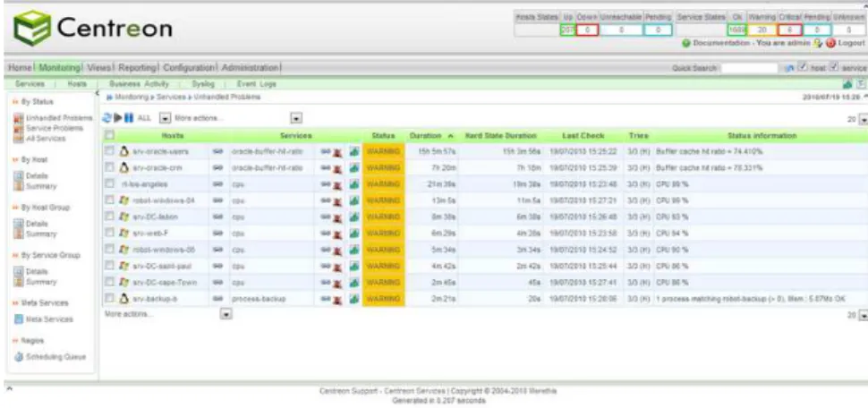Open the Monitoring menu

(x=59, y=67)
